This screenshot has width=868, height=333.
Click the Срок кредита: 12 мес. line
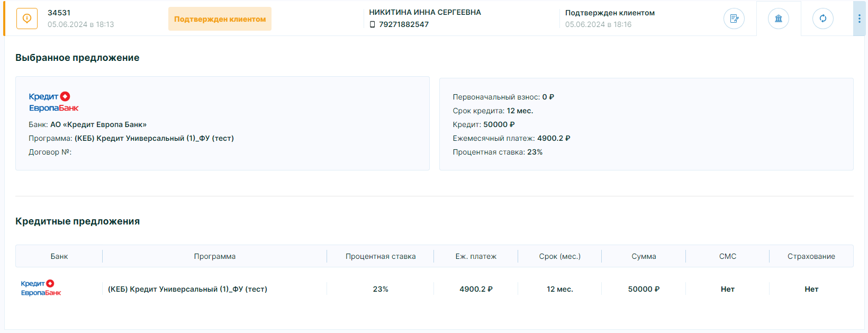493,111
